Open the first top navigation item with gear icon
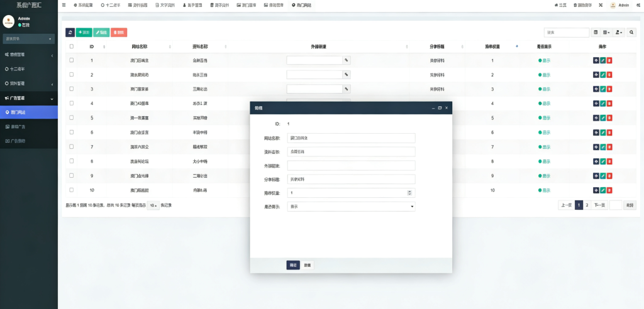This screenshot has width=644, height=309. pos(83,5)
